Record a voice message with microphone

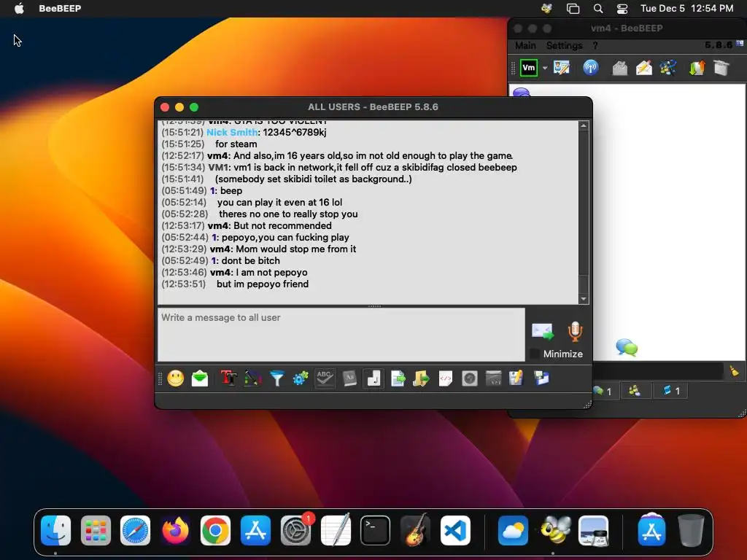pyautogui.click(x=575, y=332)
